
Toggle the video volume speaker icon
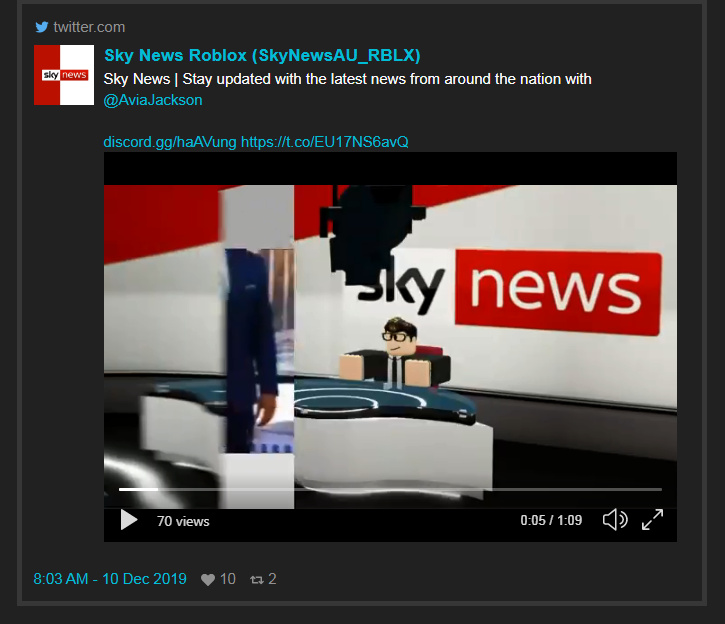pyautogui.click(x=615, y=520)
